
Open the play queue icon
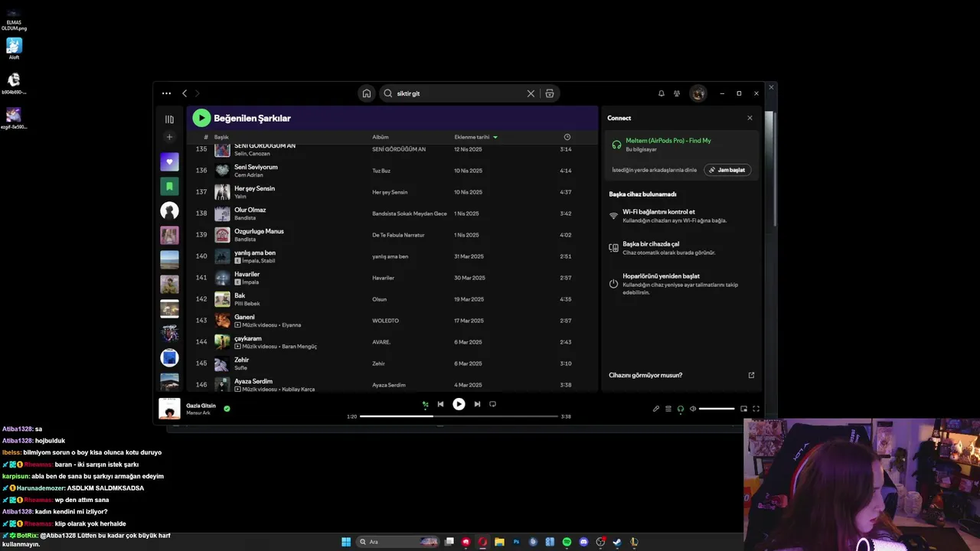click(x=668, y=409)
